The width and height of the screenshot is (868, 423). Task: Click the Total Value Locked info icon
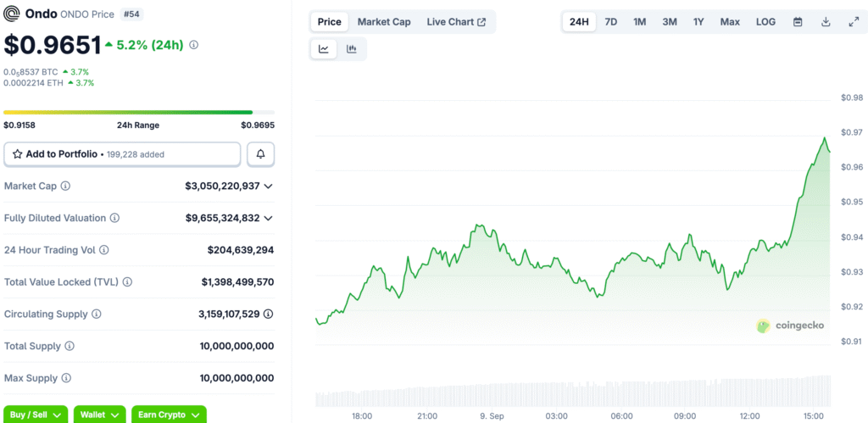click(x=127, y=281)
